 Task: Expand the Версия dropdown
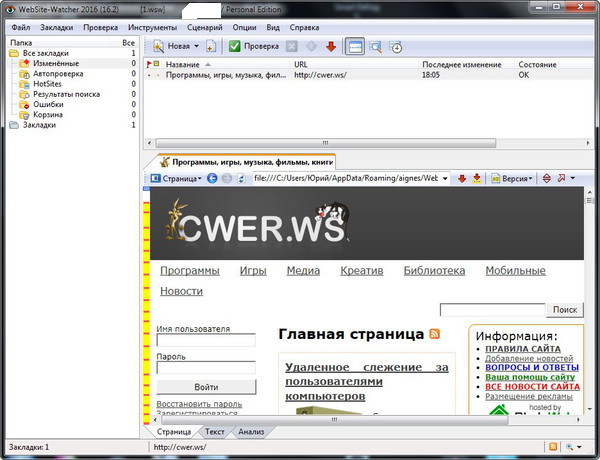click(514, 178)
